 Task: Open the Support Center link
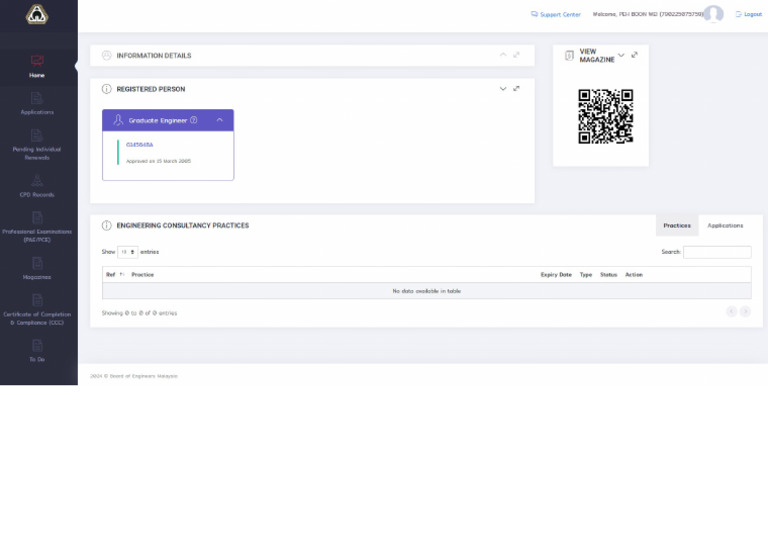[x=556, y=15]
